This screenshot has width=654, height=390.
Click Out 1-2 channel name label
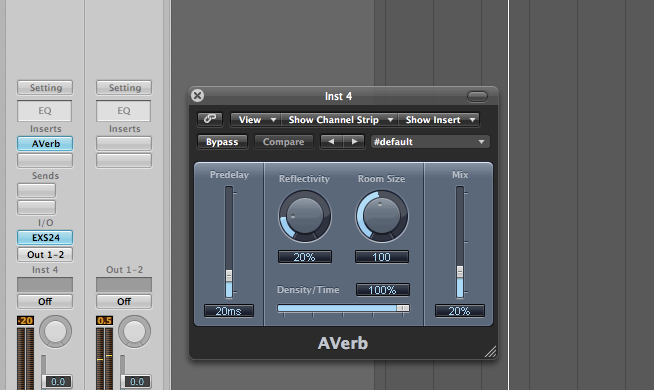[124, 270]
